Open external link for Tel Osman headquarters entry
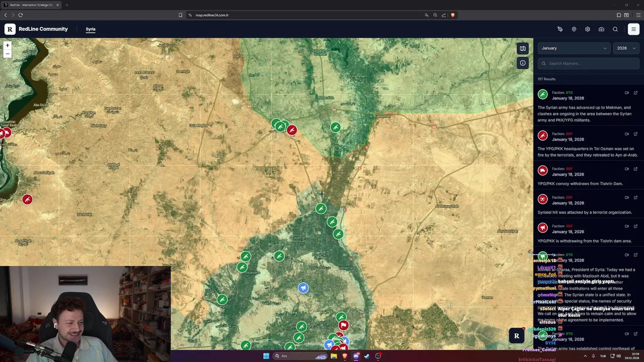644x362 pixels. (x=635, y=134)
